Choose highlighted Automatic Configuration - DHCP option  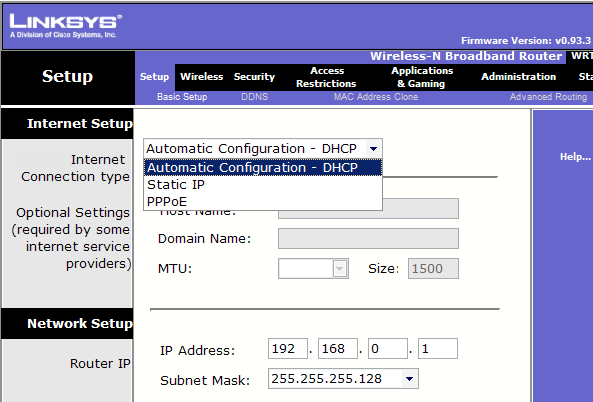263,168
